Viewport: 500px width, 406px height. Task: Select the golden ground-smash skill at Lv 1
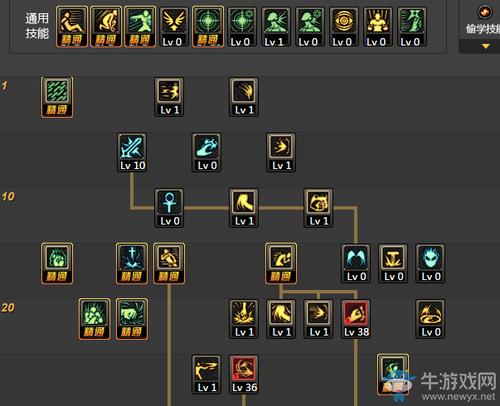point(244,319)
